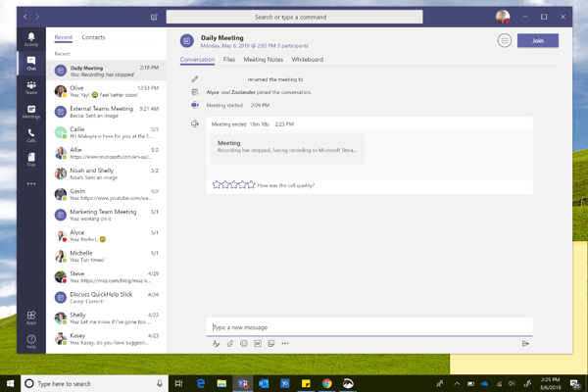
Task: Open Sticky Notes from taskbar
Action: pos(306,383)
